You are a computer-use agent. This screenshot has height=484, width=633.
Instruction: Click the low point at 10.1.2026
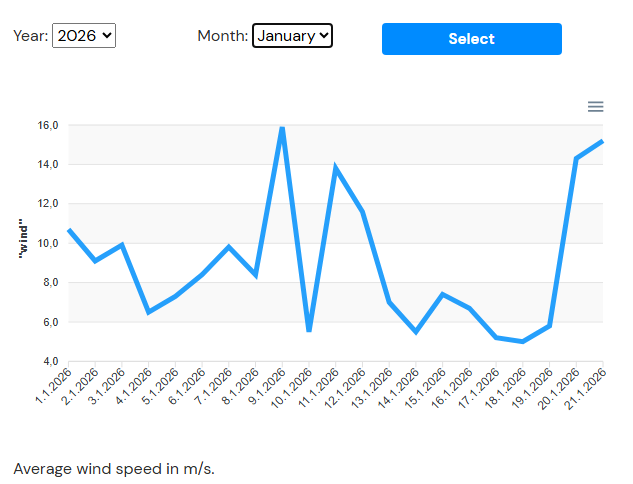point(309,330)
